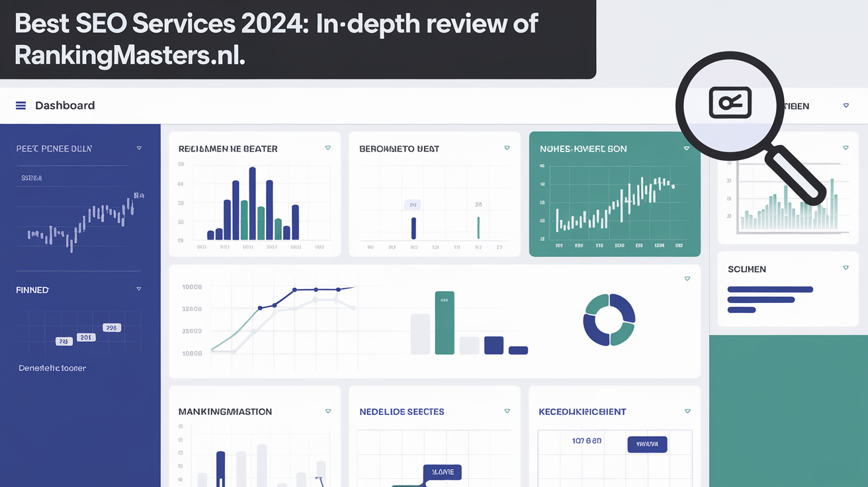This screenshot has height=487, width=868.
Task: Click the tall blue bar in MANKINGMASTION chart
Action: tap(221, 469)
